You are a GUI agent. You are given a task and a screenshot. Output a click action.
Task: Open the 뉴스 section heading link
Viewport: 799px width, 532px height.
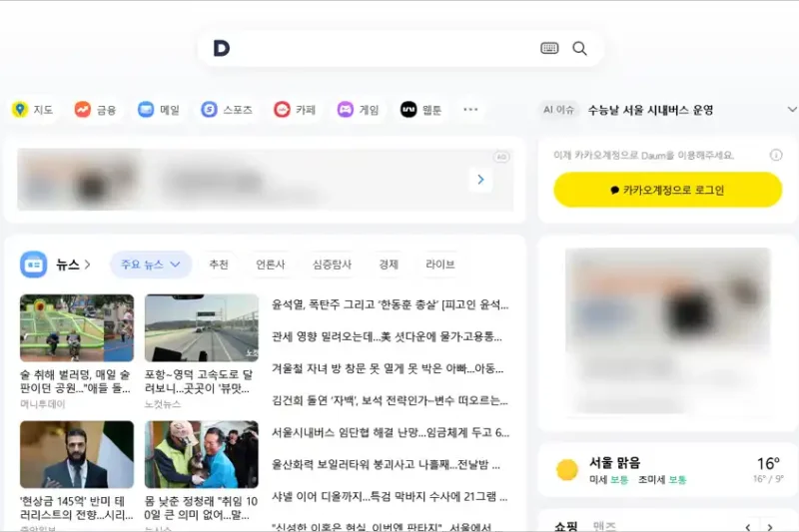coord(73,265)
